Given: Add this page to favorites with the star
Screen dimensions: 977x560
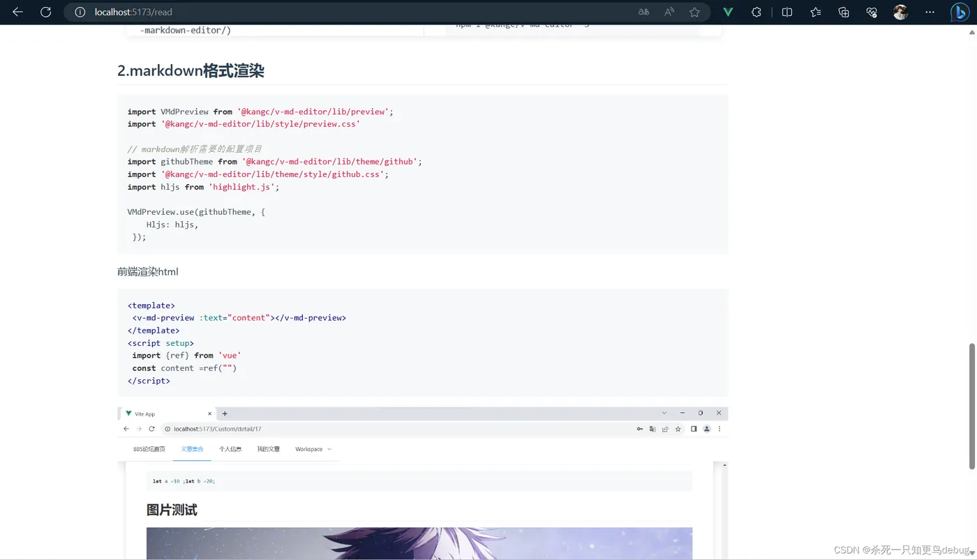Looking at the screenshot, I should tap(694, 12).
